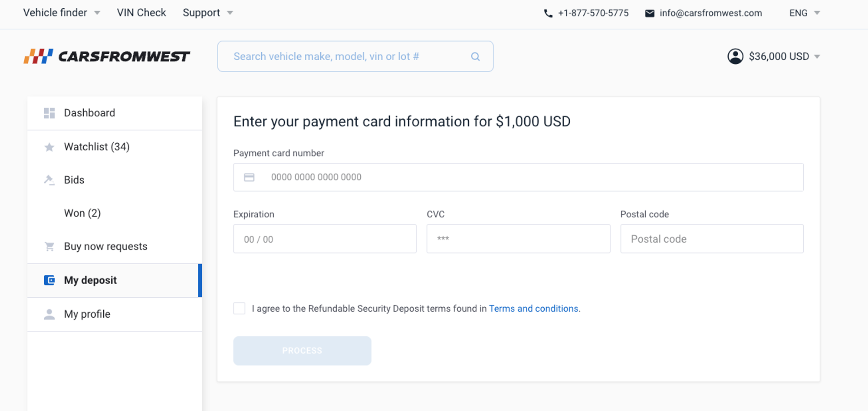Open the Support dropdown menu
Viewport: 868px width, 411px height.
[230, 13]
